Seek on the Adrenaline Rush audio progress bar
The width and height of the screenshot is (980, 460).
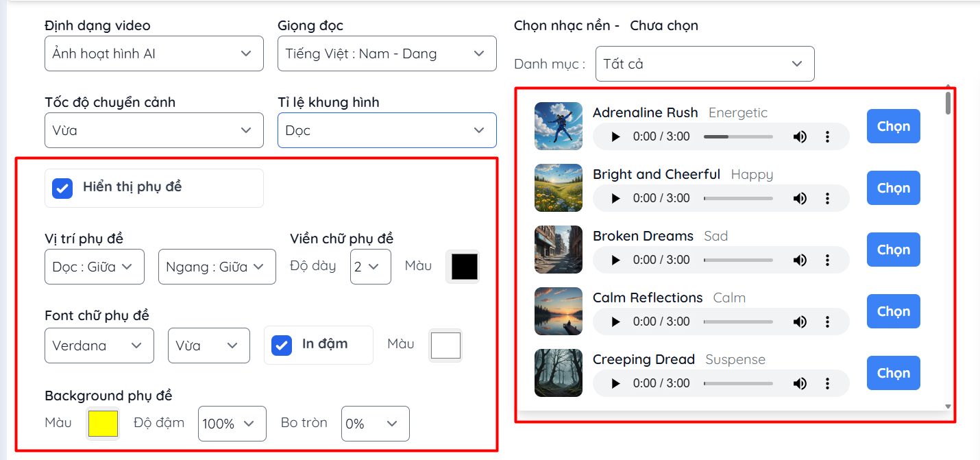coord(738,136)
